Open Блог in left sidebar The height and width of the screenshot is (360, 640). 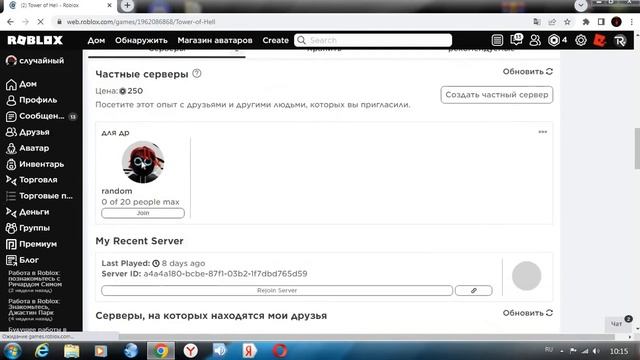[x=22, y=260]
